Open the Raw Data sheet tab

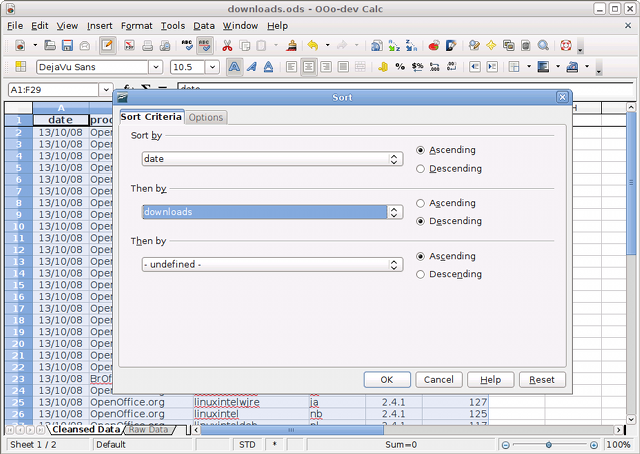pos(150,430)
